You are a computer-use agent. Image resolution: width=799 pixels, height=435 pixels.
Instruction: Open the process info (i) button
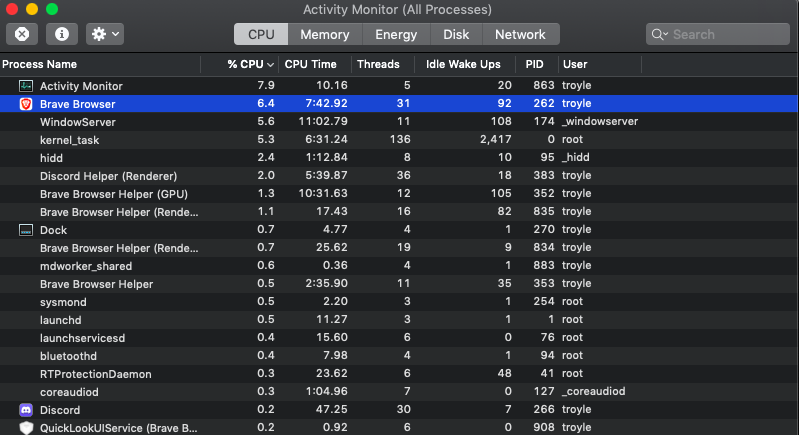point(62,34)
